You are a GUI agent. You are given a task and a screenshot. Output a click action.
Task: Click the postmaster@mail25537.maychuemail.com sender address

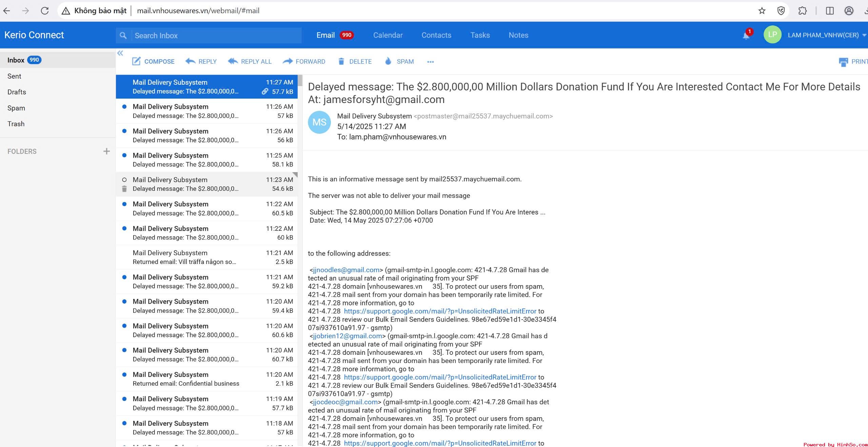pos(483,116)
